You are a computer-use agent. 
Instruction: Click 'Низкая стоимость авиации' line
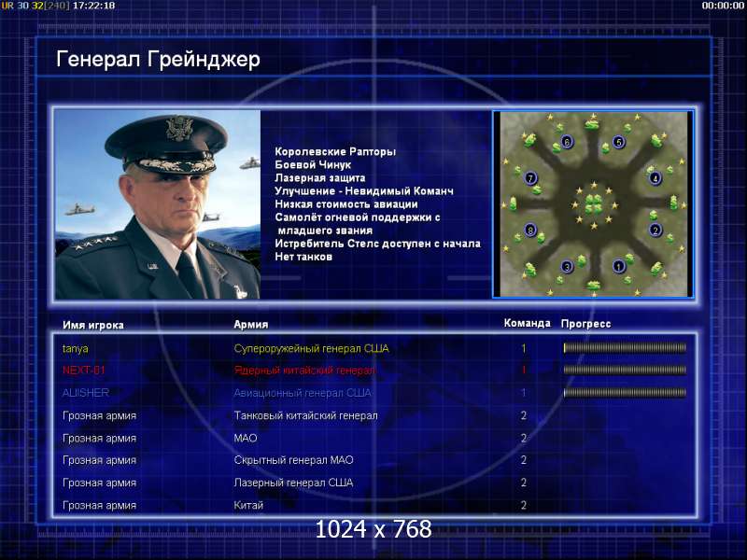tap(346, 204)
